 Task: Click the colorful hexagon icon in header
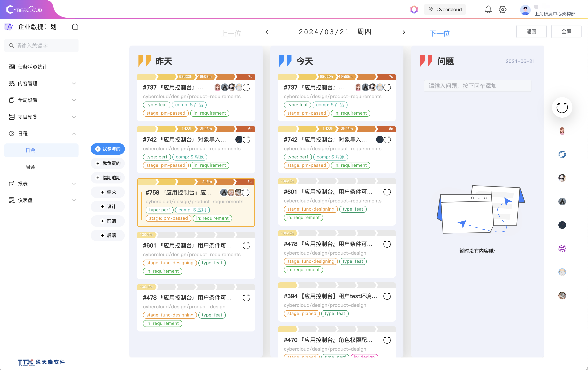[414, 9]
